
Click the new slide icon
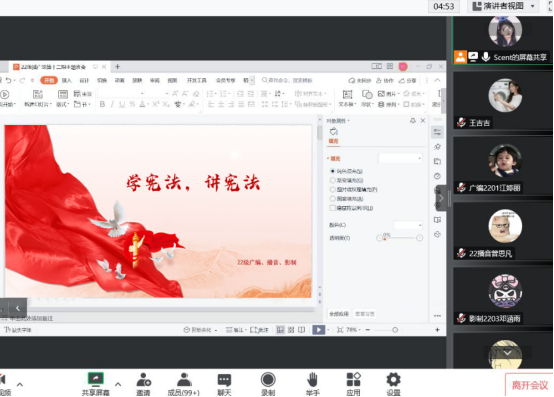pos(38,94)
